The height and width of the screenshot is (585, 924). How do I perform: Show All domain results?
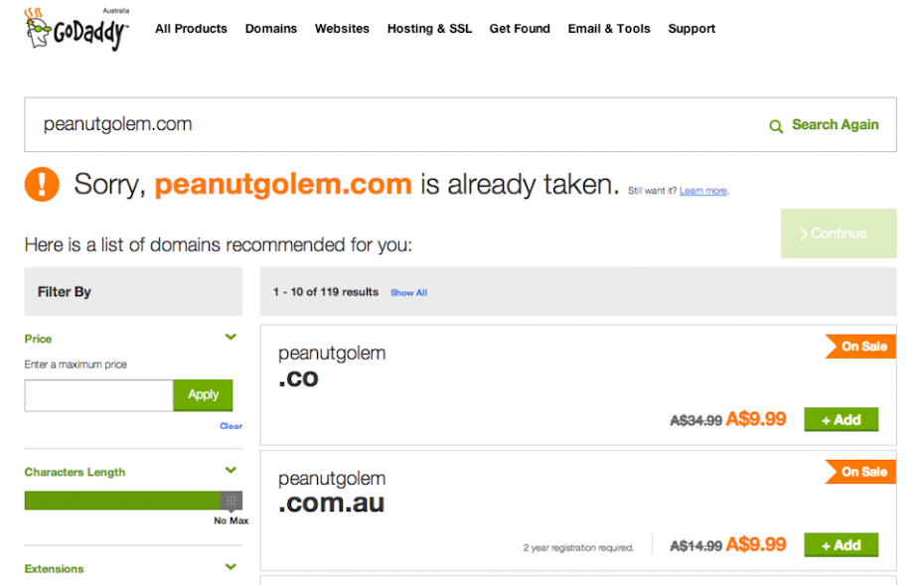click(x=408, y=293)
